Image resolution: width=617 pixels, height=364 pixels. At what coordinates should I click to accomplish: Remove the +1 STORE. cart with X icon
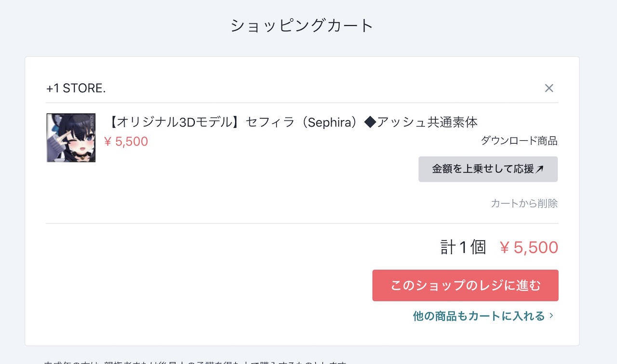(x=549, y=88)
